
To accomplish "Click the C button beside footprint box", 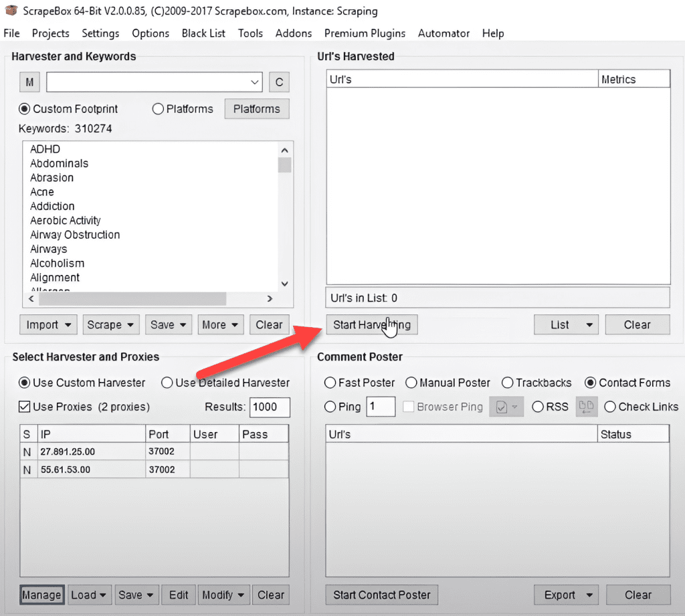I will (279, 82).
